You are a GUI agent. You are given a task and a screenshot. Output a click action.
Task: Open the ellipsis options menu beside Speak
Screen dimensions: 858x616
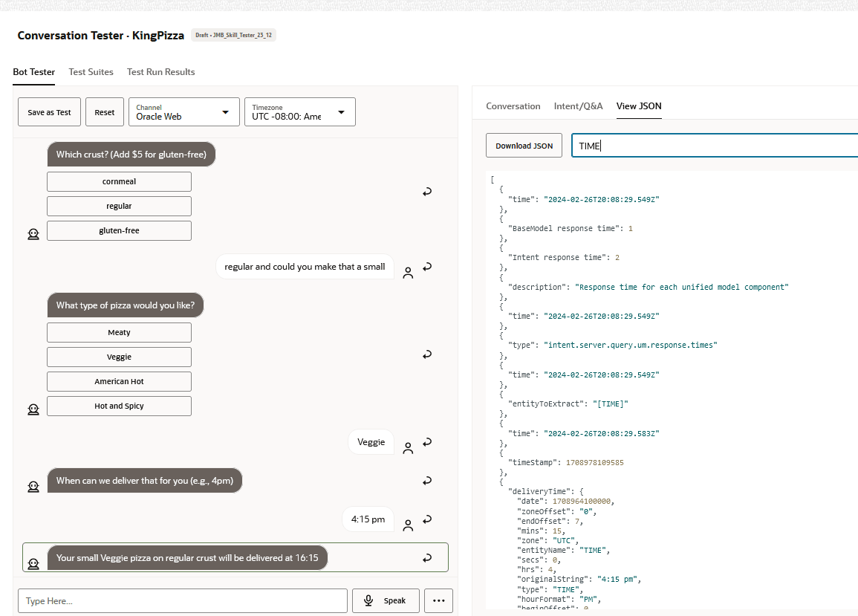(438, 600)
